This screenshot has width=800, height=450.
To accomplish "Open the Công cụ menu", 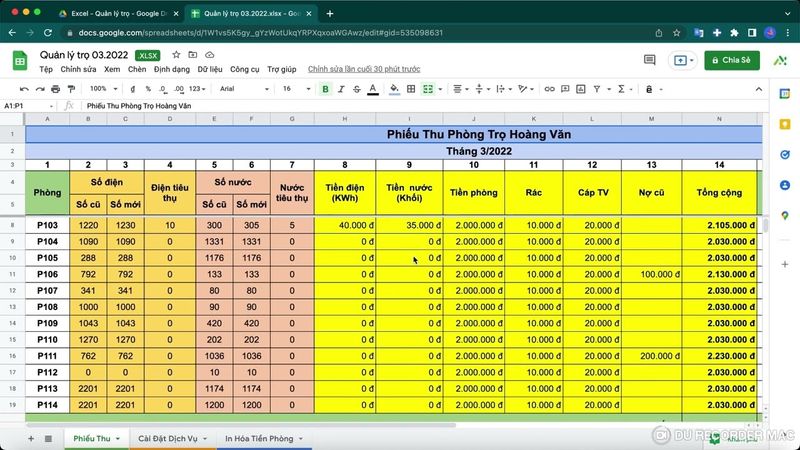I will pyautogui.click(x=244, y=69).
